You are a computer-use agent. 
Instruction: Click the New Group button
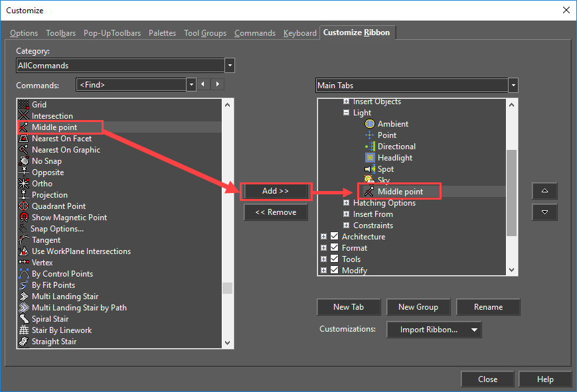click(418, 307)
